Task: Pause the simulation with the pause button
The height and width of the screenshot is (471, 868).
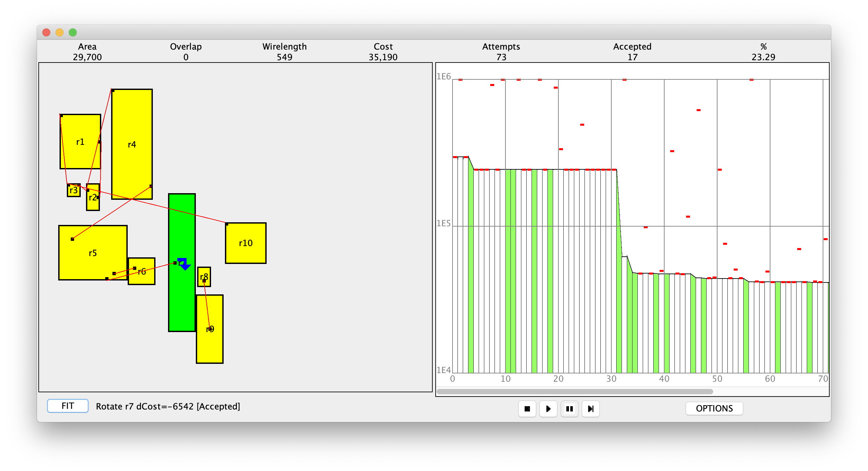Action: coord(569,409)
